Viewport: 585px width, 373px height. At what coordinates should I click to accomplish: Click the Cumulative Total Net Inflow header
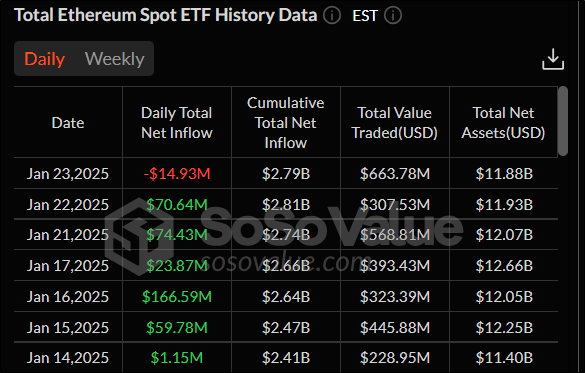point(286,123)
